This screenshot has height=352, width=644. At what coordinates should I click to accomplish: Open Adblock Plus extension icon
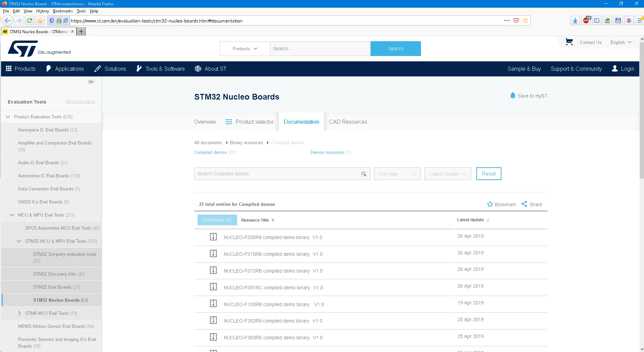(586, 20)
